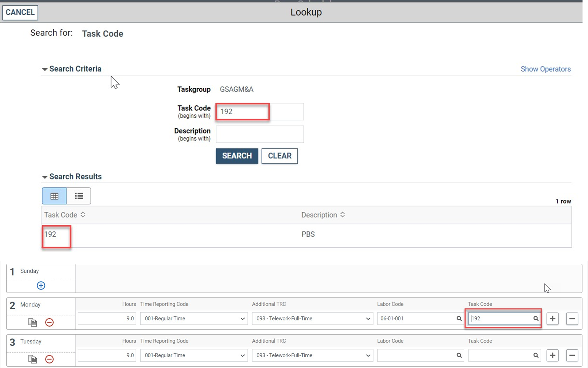Copy the Tuesday timesheet row
Screen dimensions: 588x368
click(x=32, y=359)
